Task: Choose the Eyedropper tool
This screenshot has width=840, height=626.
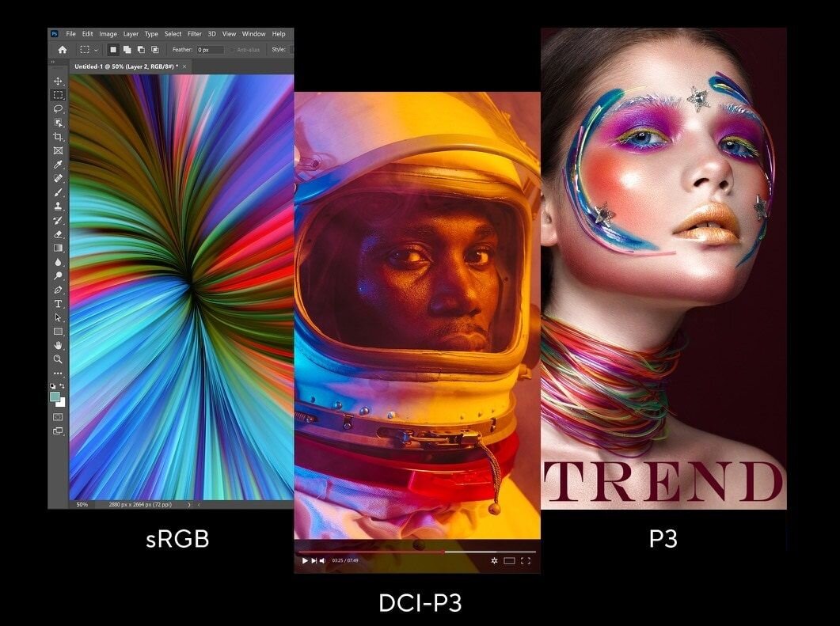Action: tap(58, 165)
